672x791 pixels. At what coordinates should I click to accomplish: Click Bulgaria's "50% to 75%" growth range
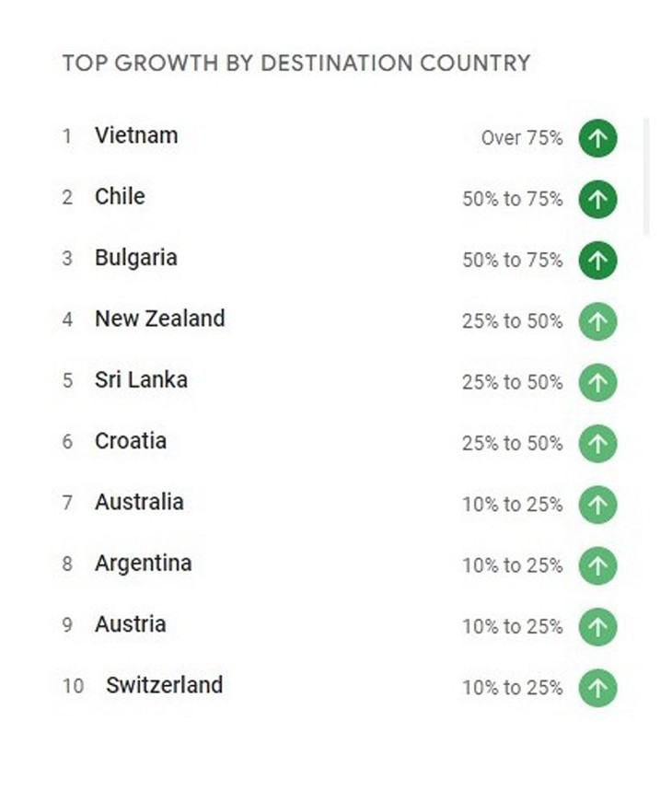[512, 260]
